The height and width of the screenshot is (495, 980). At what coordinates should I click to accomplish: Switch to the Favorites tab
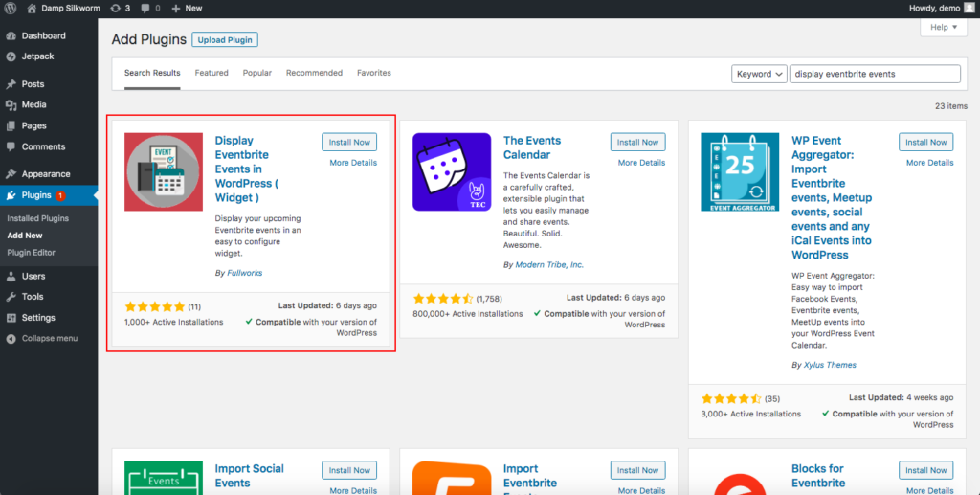click(x=374, y=73)
